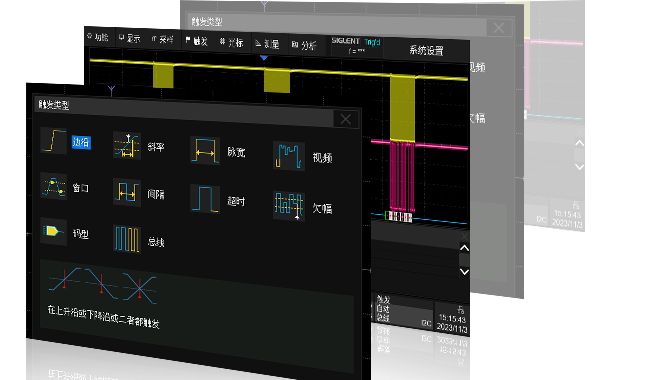Open the 光标 cursors menu
This screenshot has width=650, height=380.
[231, 42]
